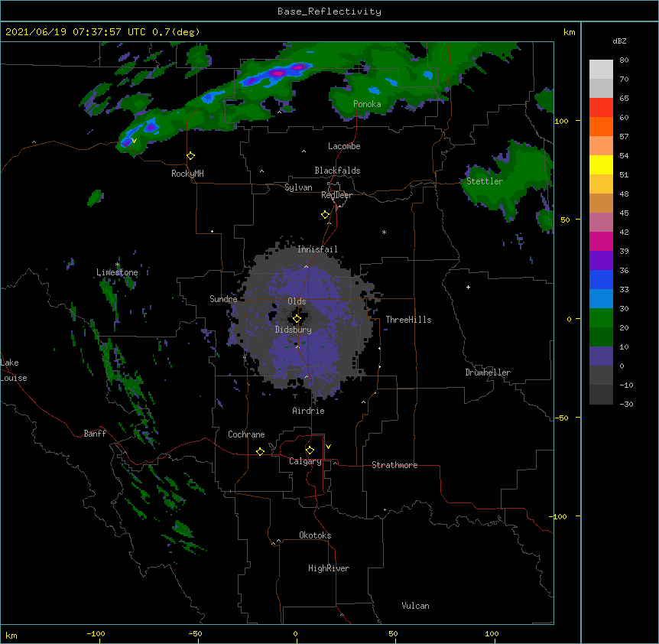Click the Cochrane label
Viewport: 659px width, 644px height.
246,434
